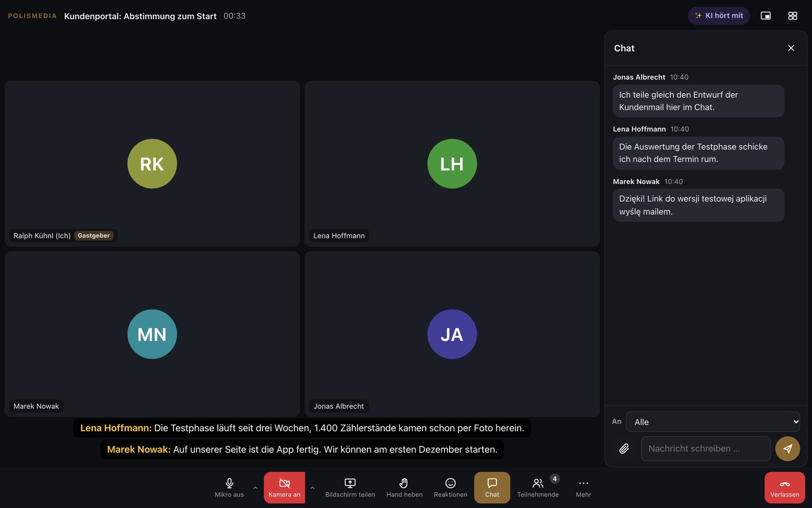
Task: Close the Chat panel
Action: (x=791, y=48)
